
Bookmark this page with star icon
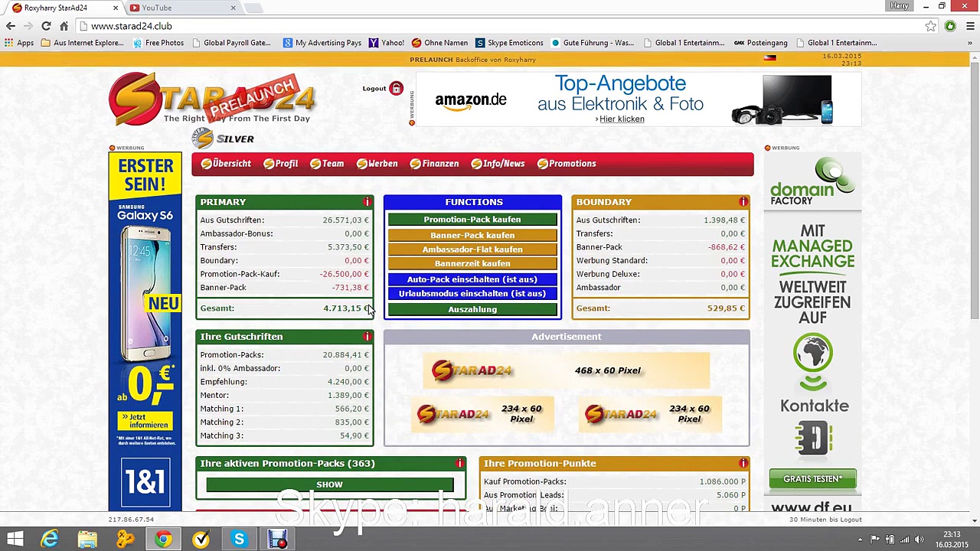click(930, 26)
